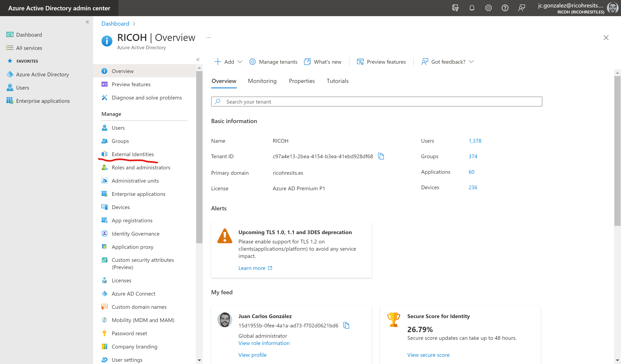Viewport: 621px width, 364px height.
Task: Click the user account avatar picture
Action: (x=612, y=8)
